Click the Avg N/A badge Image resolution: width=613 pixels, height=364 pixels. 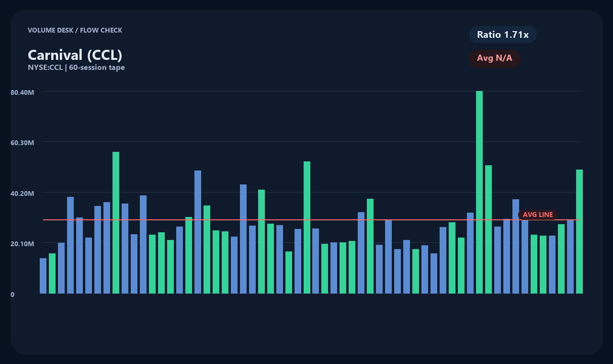[495, 58]
